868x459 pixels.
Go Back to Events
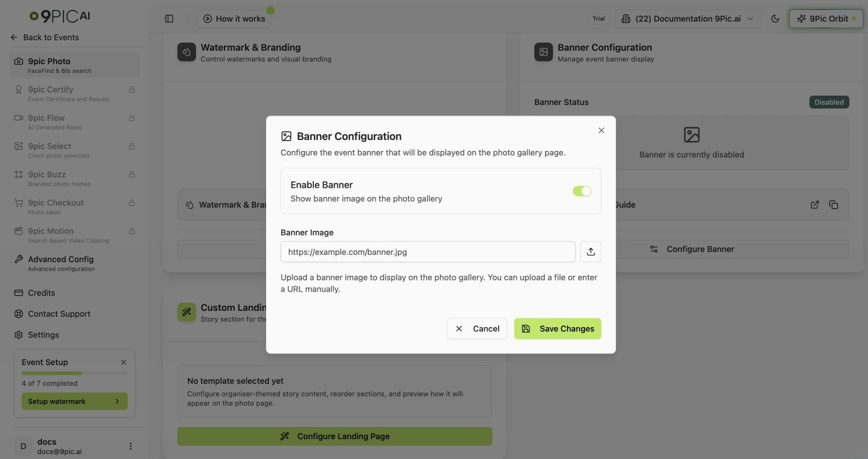pyautogui.click(x=45, y=37)
